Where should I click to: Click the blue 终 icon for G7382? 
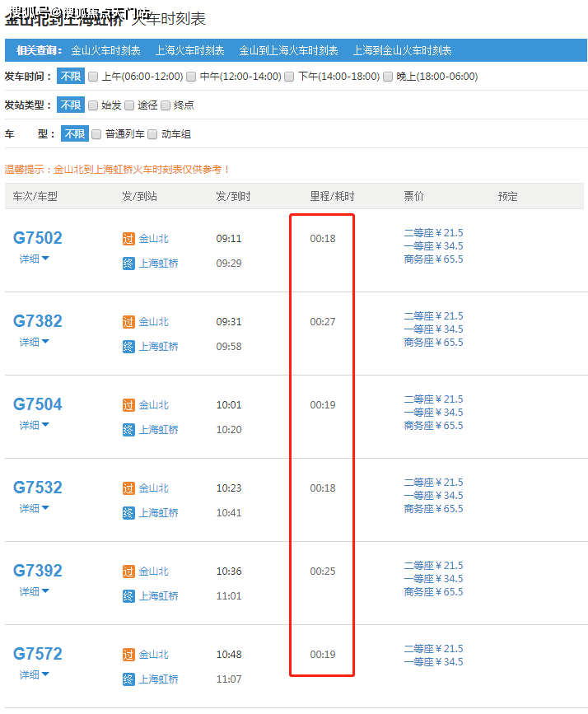pyautogui.click(x=128, y=347)
